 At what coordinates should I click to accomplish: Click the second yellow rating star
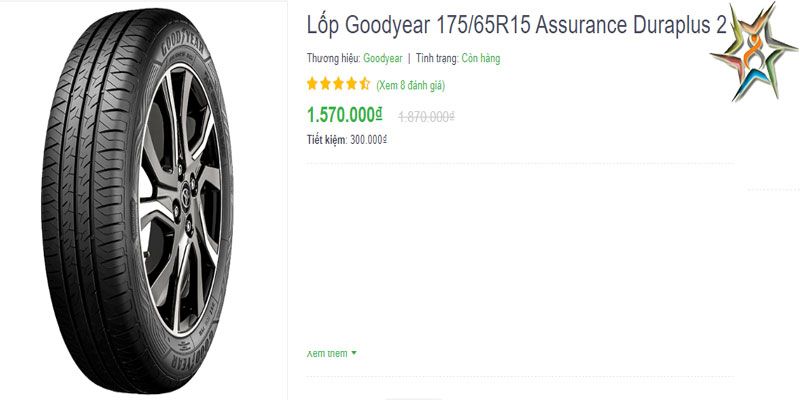pos(326,84)
